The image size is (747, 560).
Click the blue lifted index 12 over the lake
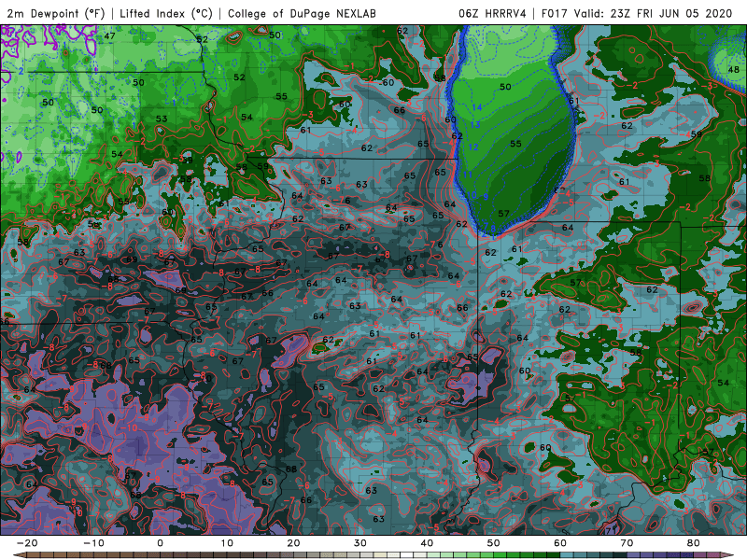(473, 147)
